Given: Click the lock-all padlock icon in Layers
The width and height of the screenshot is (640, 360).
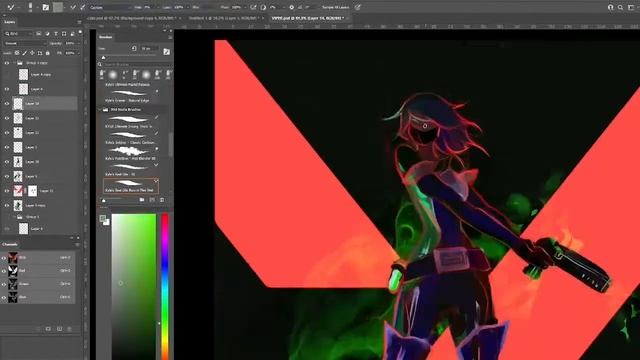Looking at the screenshot, I should pyautogui.click(x=48, y=53).
